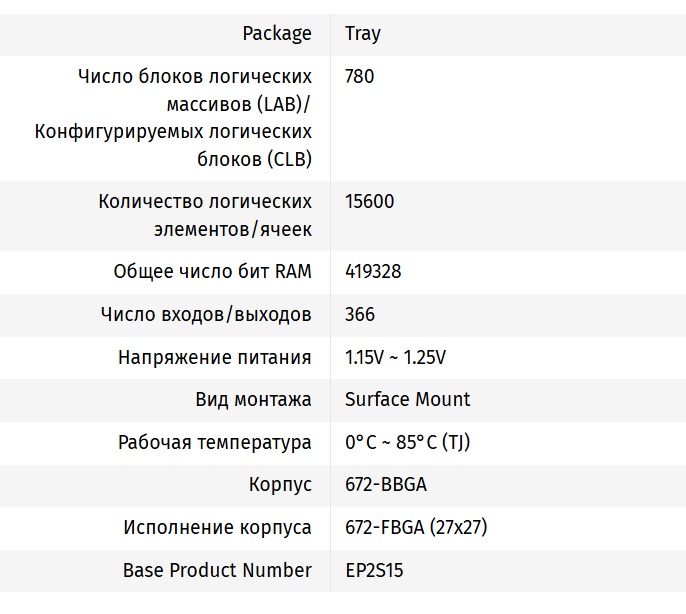Select the 1.15V ~ 1.25V value
Viewport: 686px width, 614px height.
click(395, 358)
